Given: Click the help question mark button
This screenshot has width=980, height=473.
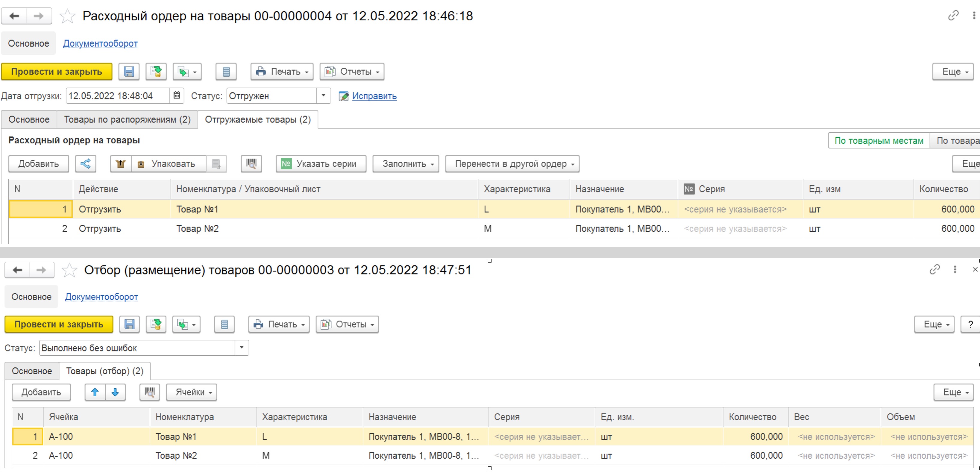Looking at the screenshot, I should click(x=970, y=324).
